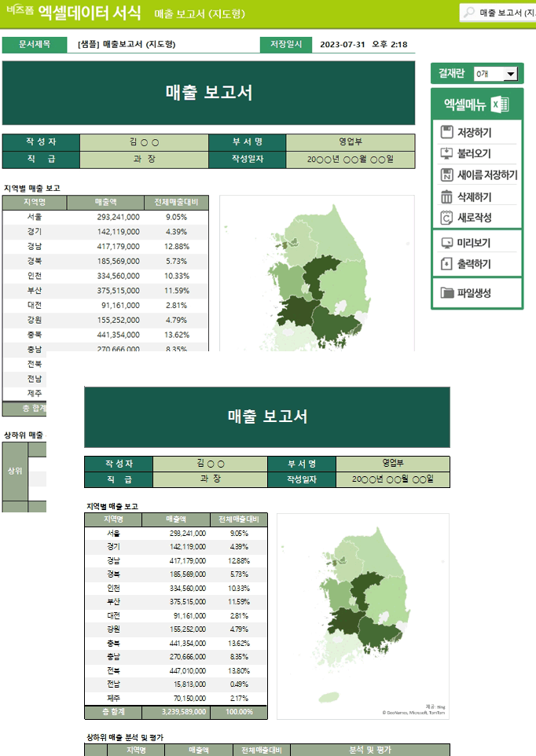Click the 비즈폼 엑셀데이터 서식 logo
Screen dimensions: 536x756
pos(73,12)
